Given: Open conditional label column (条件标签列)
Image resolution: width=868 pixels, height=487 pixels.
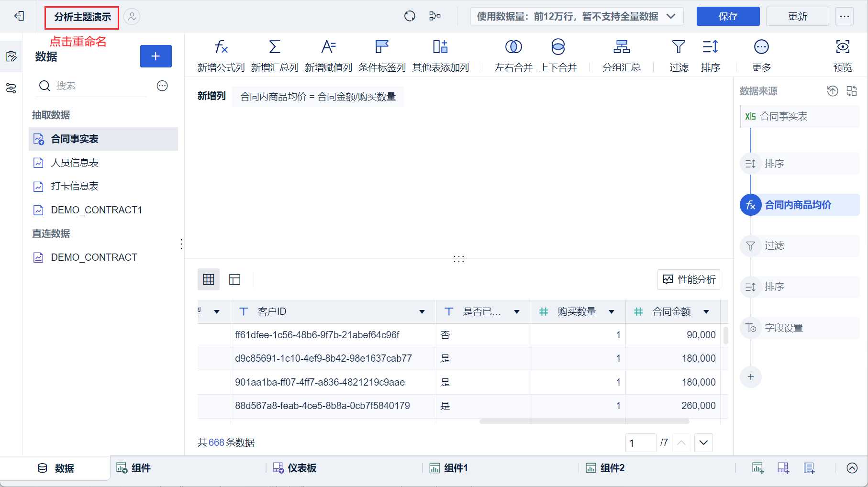Looking at the screenshot, I should coord(382,56).
